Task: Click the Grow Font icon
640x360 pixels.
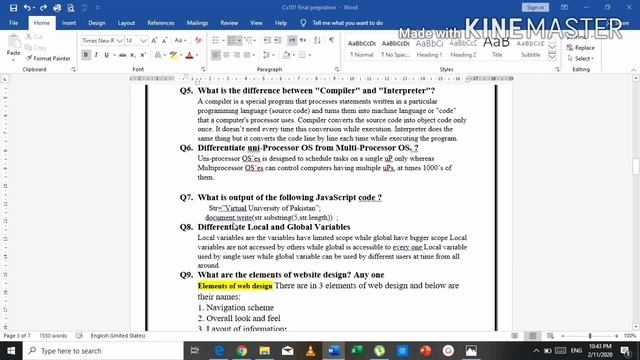Action: 154,40
